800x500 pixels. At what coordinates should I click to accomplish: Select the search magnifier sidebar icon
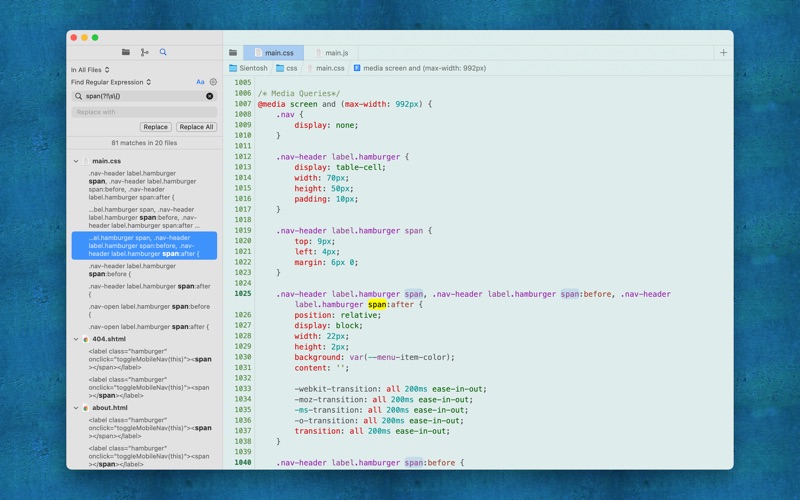(163, 52)
